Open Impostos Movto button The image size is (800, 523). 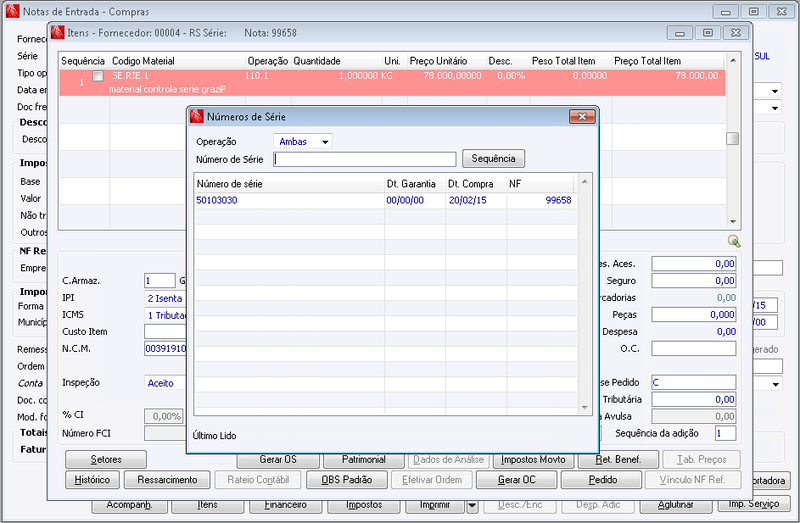(533, 461)
